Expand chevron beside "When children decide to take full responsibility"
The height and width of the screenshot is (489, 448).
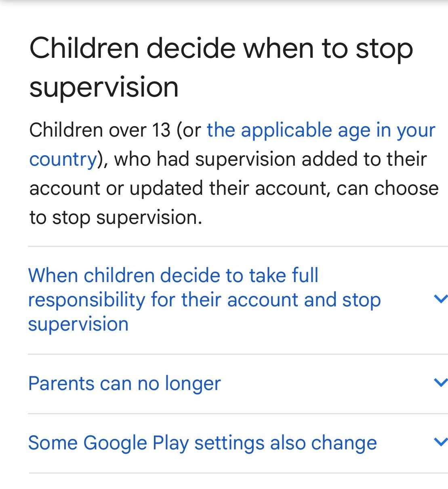click(x=440, y=299)
